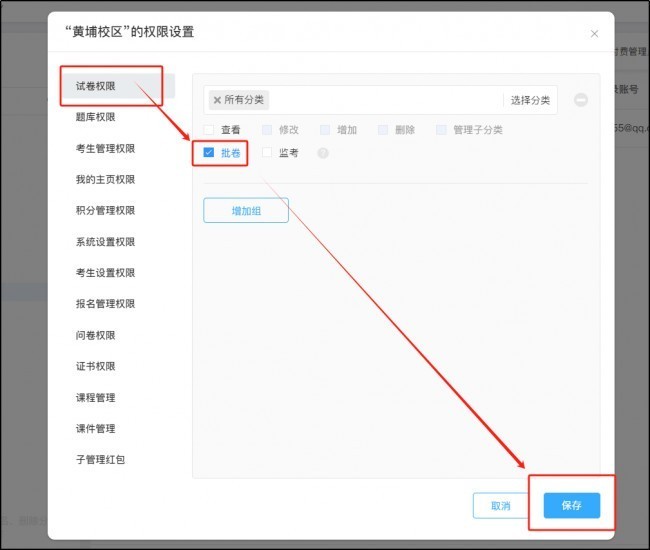Click the 增加组 button
Viewport: 650px width, 550px height.
point(246,211)
